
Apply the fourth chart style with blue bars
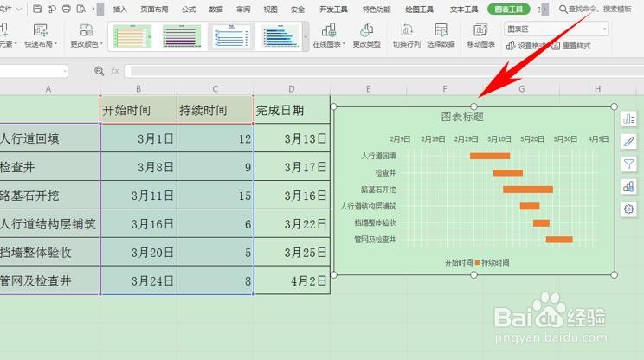pos(280,36)
